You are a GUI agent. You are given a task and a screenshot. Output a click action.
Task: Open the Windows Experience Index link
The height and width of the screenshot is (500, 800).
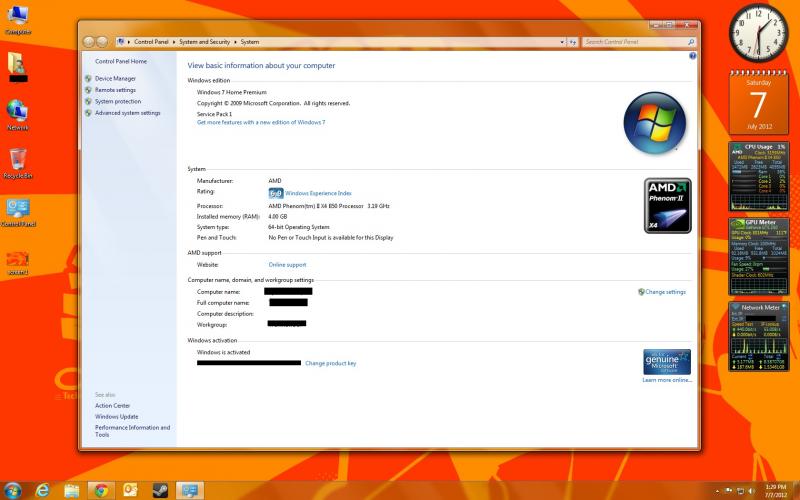point(318,193)
